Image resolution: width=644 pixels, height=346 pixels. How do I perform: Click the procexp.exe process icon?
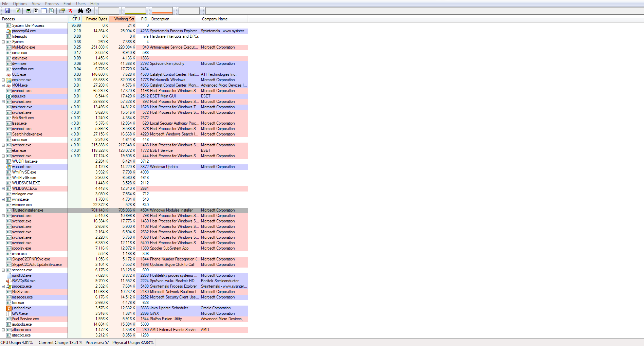9,286
